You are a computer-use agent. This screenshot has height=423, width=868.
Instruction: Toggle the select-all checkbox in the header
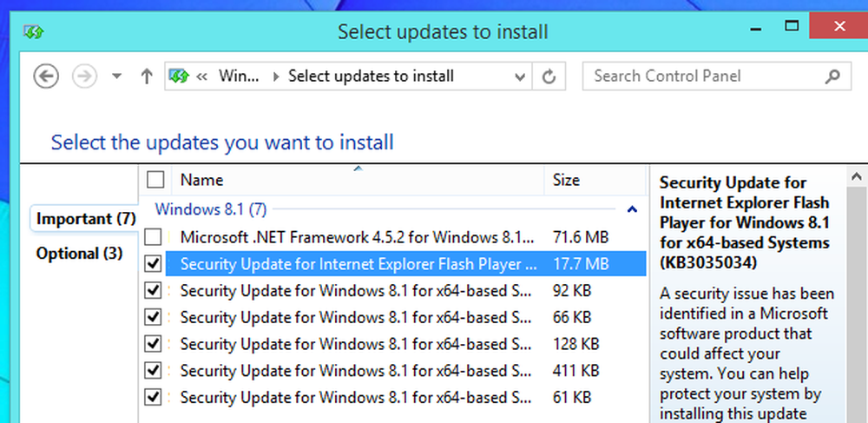click(x=155, y=180)
